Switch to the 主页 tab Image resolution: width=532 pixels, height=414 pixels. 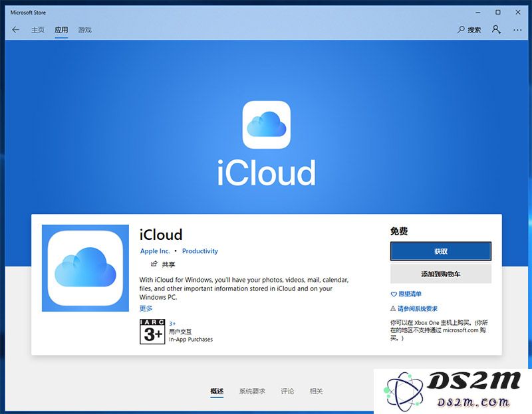[x=38, y=30]
